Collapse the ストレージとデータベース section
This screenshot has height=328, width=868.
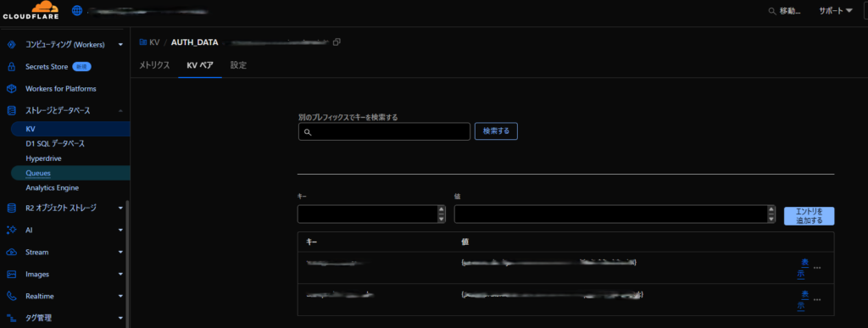click(x=120, y=111)
